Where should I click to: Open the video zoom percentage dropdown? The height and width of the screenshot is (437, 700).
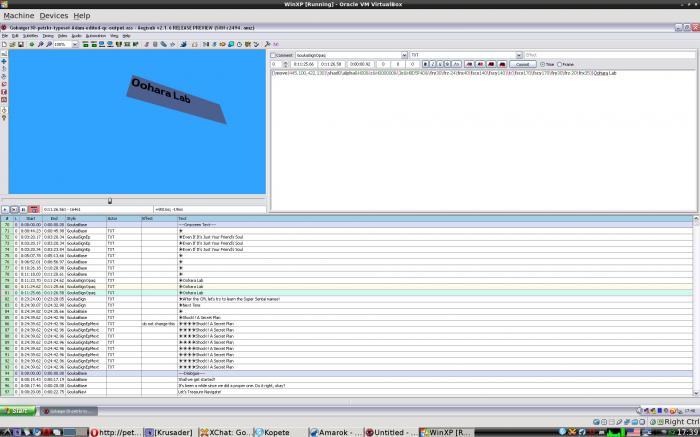[x=75, y=44]
